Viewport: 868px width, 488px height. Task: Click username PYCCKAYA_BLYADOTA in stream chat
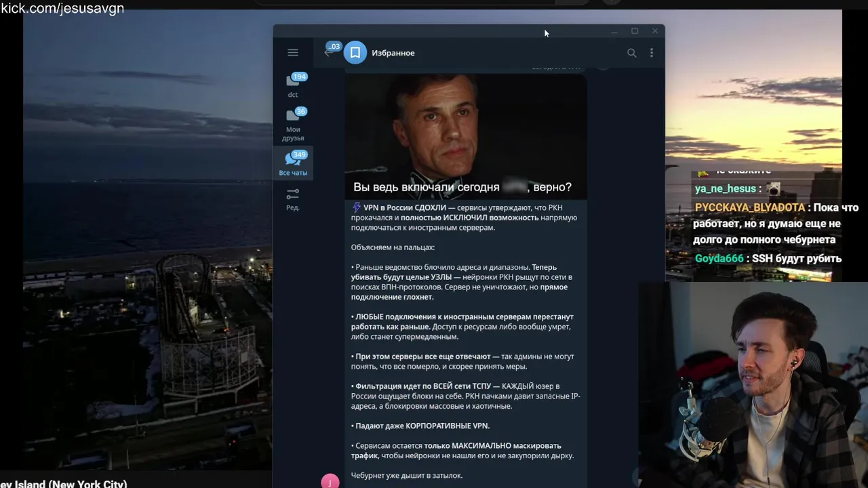coord(750,207)
